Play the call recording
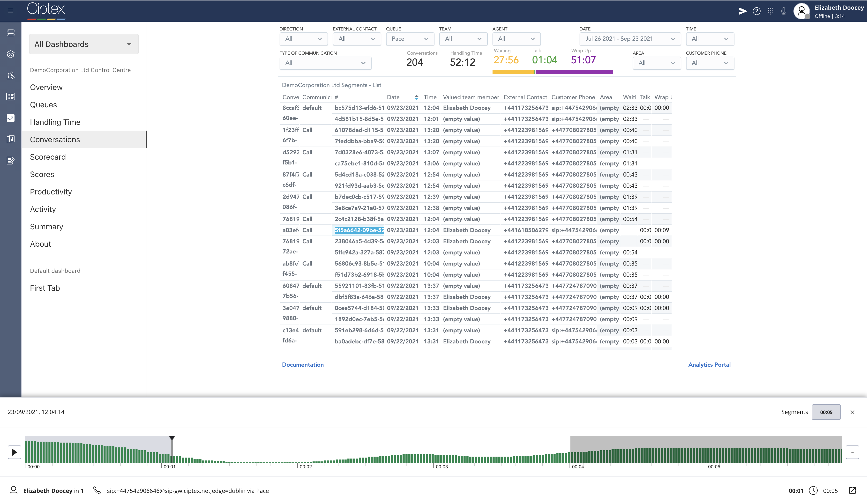This screenshot has height=504, width=867. coord(15,452)
